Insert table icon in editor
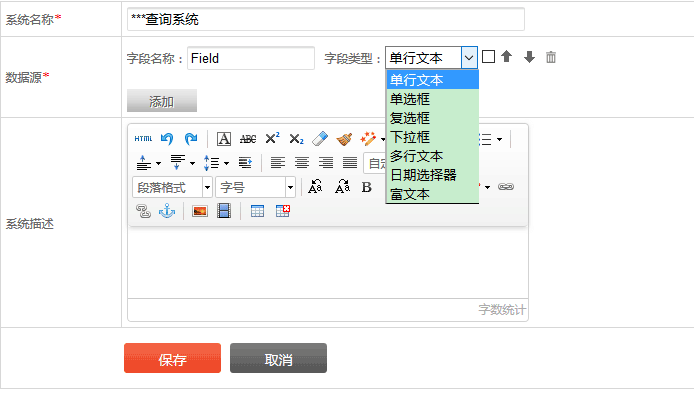The height and width of the screenshot is (393, 694). pos(257,211)
